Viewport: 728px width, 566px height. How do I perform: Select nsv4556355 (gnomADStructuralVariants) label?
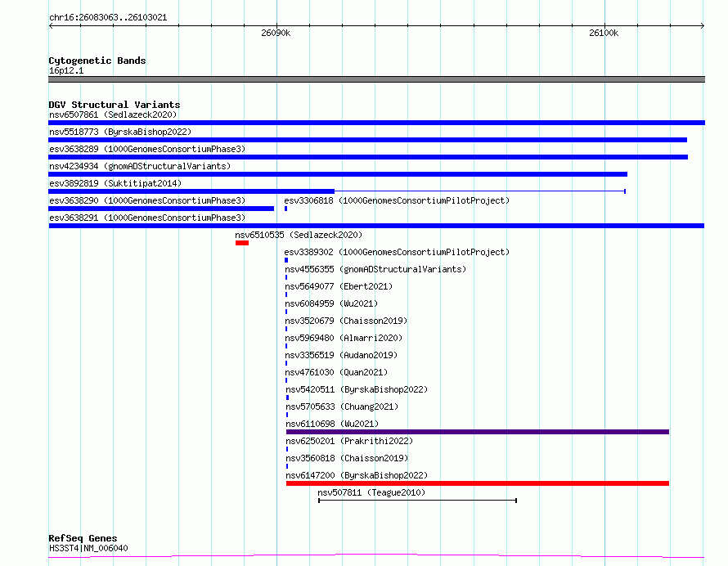coord(375,269)
